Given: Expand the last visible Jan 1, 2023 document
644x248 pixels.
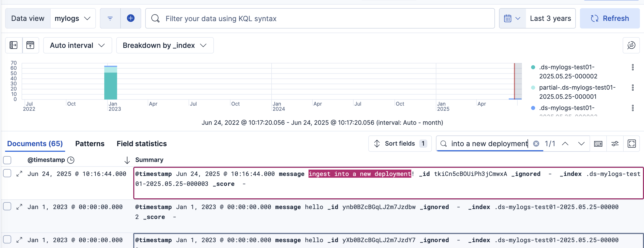Looking at the screenshot, I should pyautogui.click(x=19, y=240).
